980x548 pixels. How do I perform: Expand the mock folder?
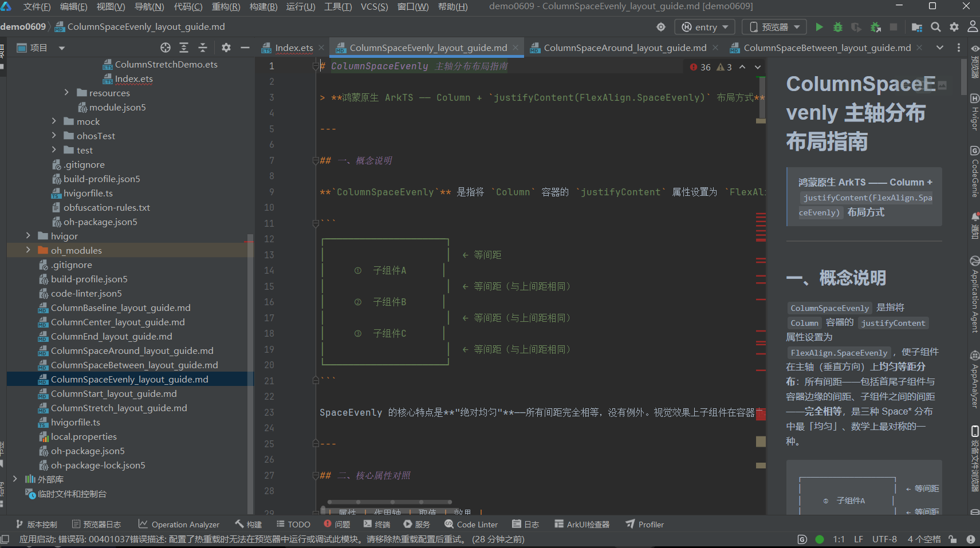(x=54, y=121)
